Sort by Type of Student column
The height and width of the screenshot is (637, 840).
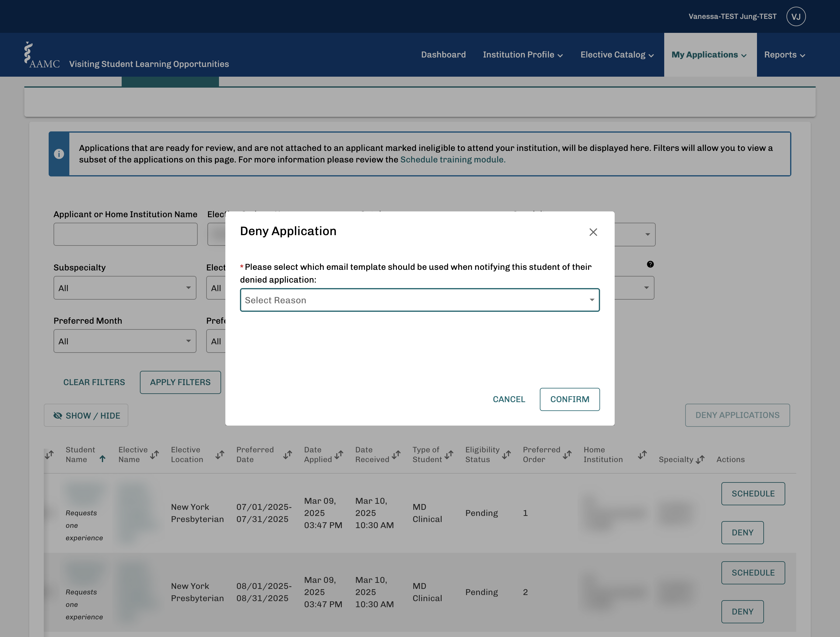(449, 454)
